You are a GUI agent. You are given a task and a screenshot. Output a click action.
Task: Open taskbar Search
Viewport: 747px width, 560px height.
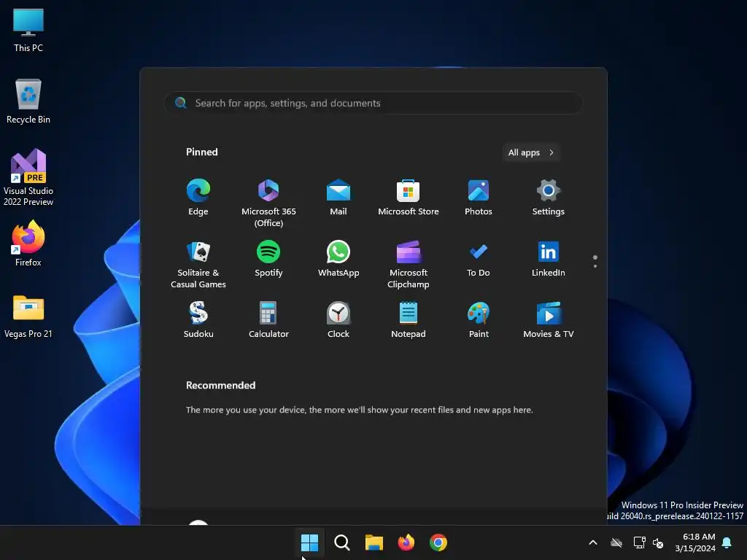coord(341,542)
